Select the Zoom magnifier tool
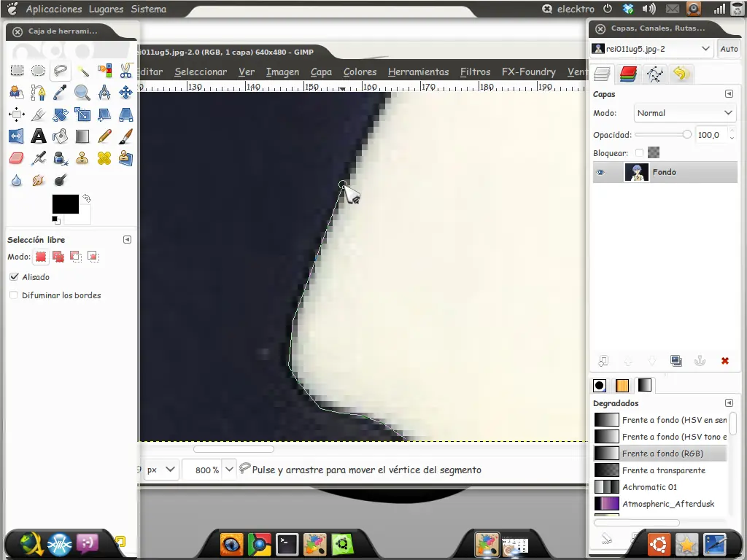Screen dimensions: 747x560 tap(82, 93)
